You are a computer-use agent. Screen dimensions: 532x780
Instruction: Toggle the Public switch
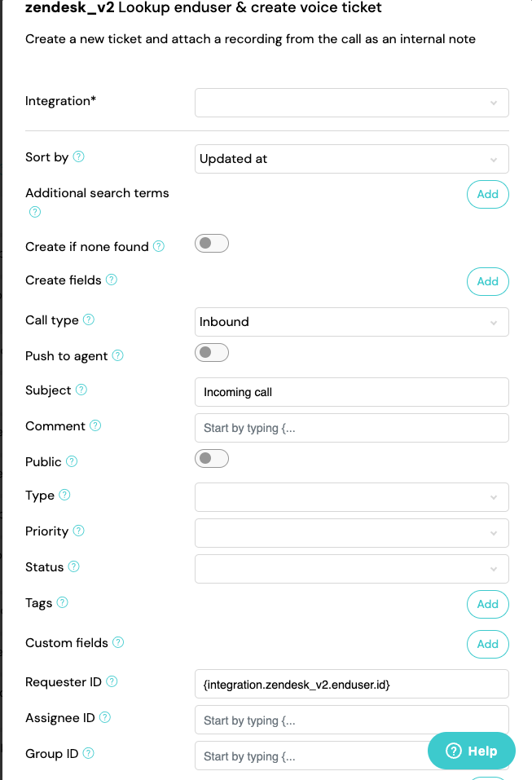[x=212, y=458]
